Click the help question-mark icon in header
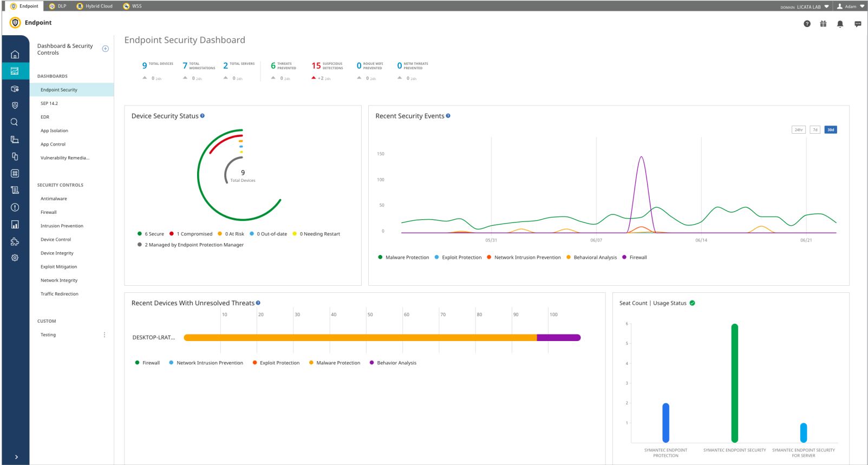Screen dimensions: 868x465 click(807, 24)
